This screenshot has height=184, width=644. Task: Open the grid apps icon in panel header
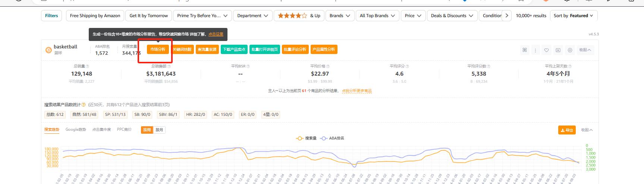click(x=525, y=50)
